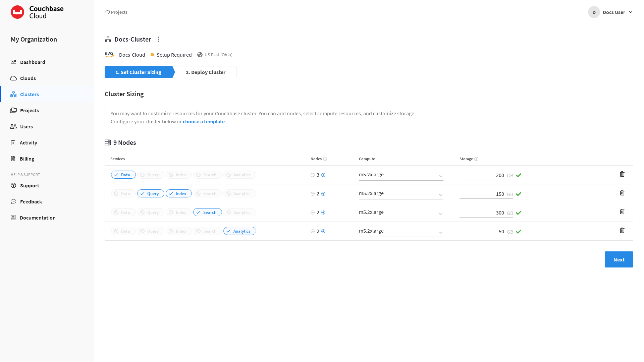
Task: Open compute dropdown for Analytics row
Action: tap(401, 231)
